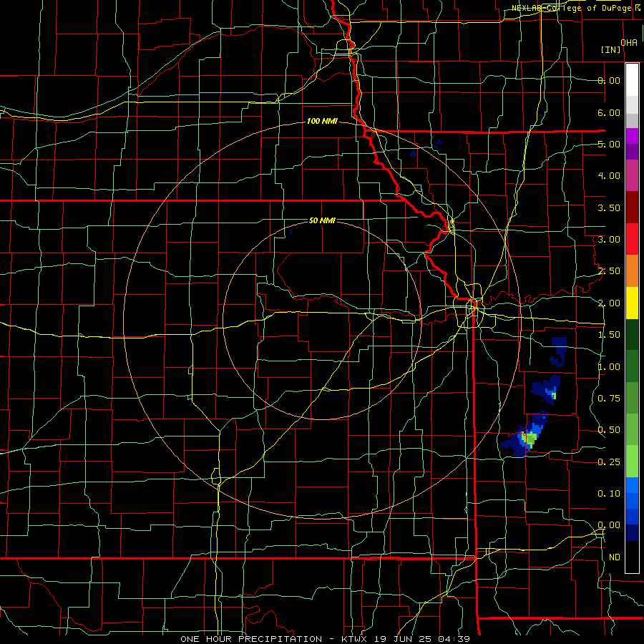Click the One Hour Precipitation KTWX caption
The height and width of the screenshot is (644, 644).
326,639
